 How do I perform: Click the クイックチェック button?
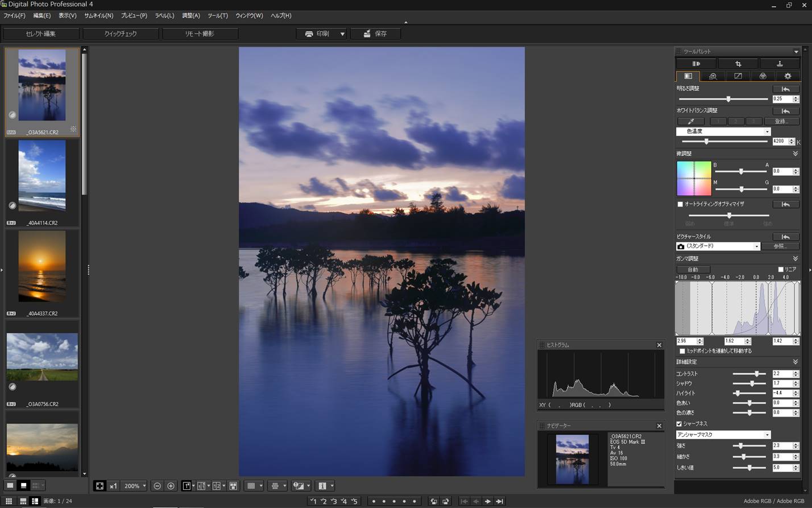pyautogui.click(x=121, y=34)
